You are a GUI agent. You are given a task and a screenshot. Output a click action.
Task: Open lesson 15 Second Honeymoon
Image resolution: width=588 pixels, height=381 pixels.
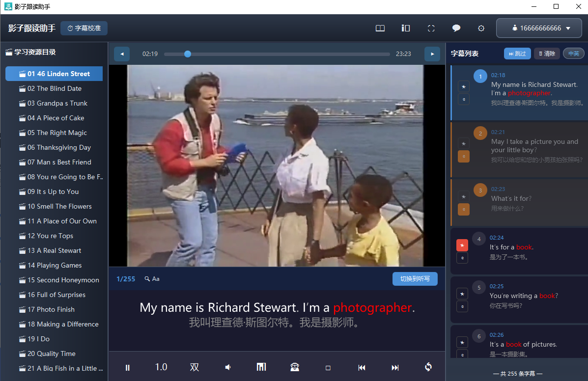54,280
